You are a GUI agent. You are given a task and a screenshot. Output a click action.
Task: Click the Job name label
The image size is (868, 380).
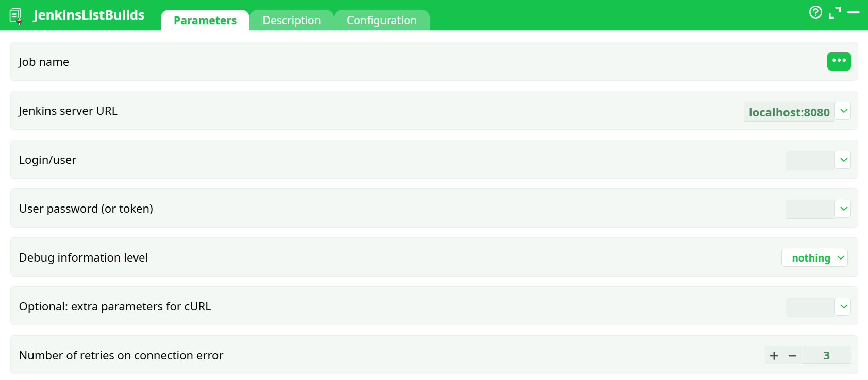click(44, 62)
